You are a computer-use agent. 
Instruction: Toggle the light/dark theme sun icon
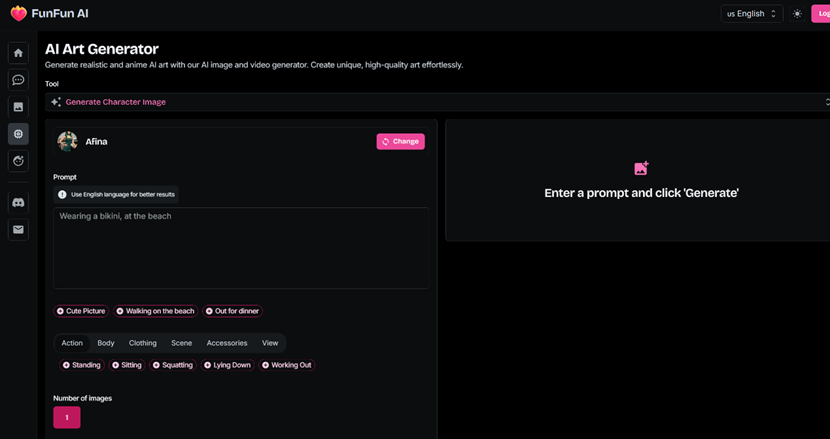pyautogui.click(x=797, y=14)
